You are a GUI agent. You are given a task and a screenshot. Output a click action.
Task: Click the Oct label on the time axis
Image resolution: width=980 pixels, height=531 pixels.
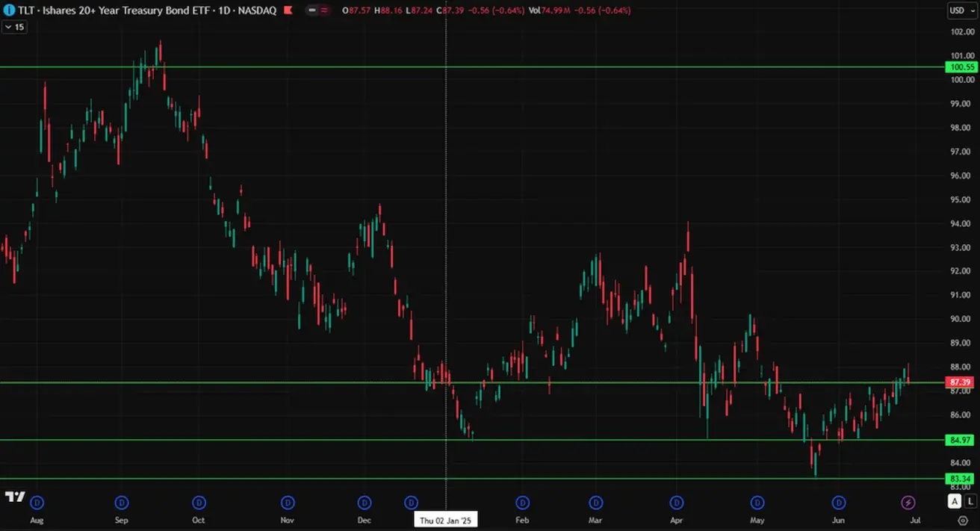point(199,520)
